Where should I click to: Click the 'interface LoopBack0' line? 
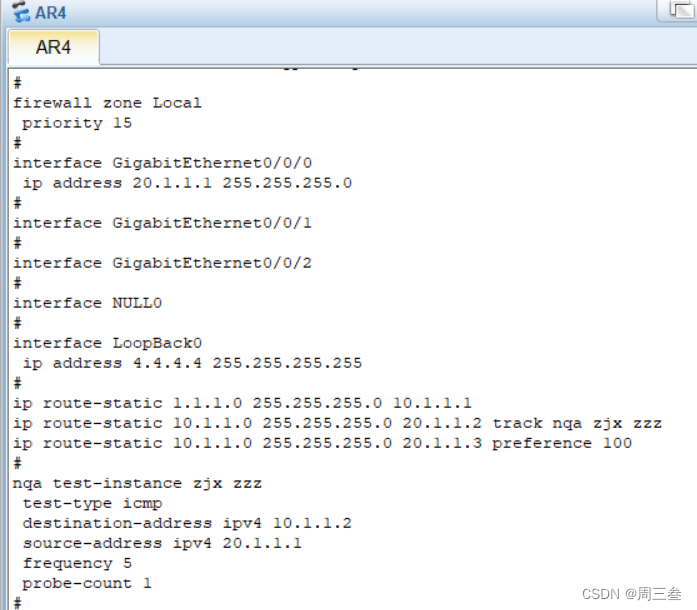click(107, 343)
